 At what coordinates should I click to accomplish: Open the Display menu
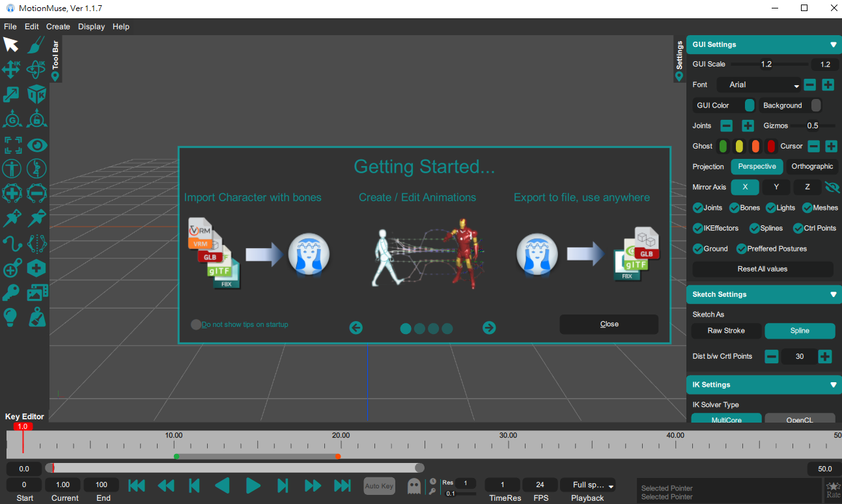(91, 27)
